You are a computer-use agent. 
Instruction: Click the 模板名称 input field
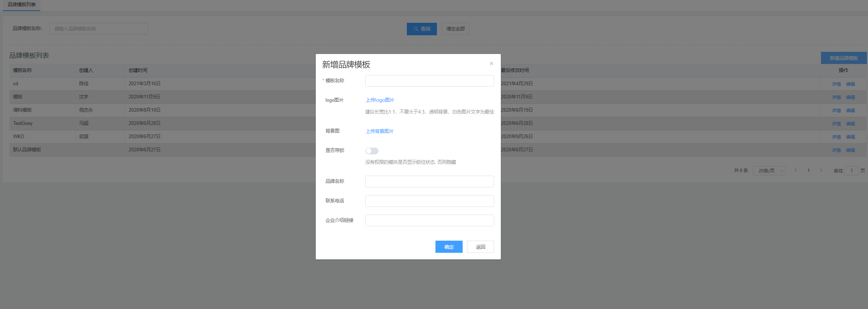click(429, 81)
